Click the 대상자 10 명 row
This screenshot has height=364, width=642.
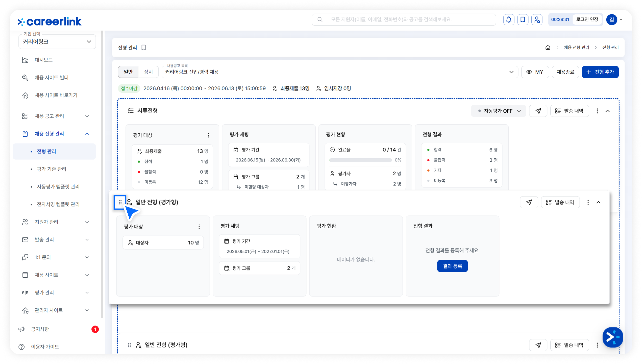pyautogui.click(x=163, y=243)
